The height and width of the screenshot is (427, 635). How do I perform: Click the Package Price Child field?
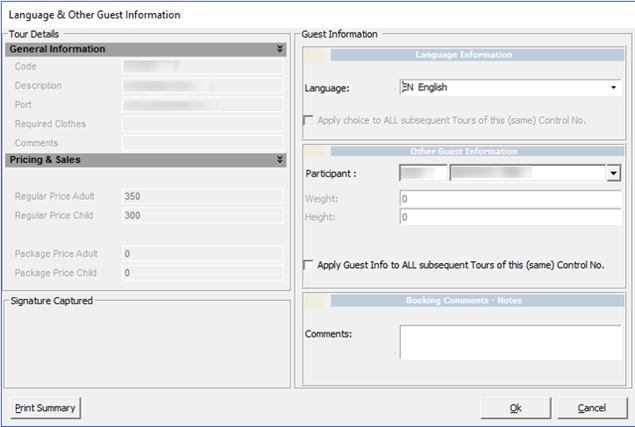pos(202,273)
